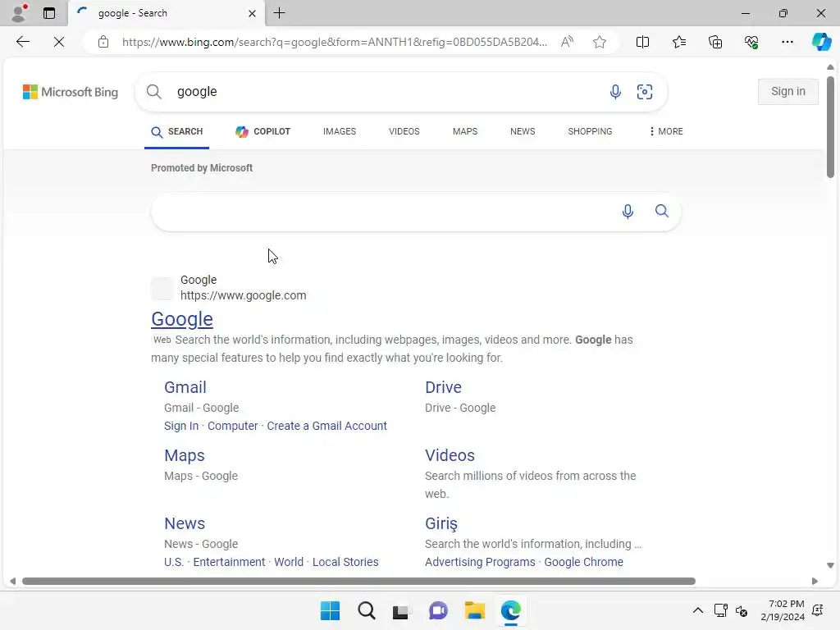Open the Google main result title
This screenshot has width=840, height=630.
[182, 319]
